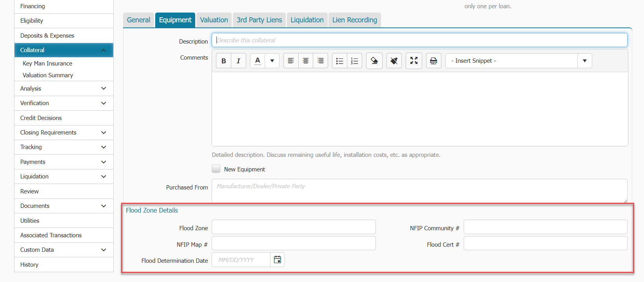Expand the sidebar Liquidation section
644x282 pixels.
pos(103,176)
